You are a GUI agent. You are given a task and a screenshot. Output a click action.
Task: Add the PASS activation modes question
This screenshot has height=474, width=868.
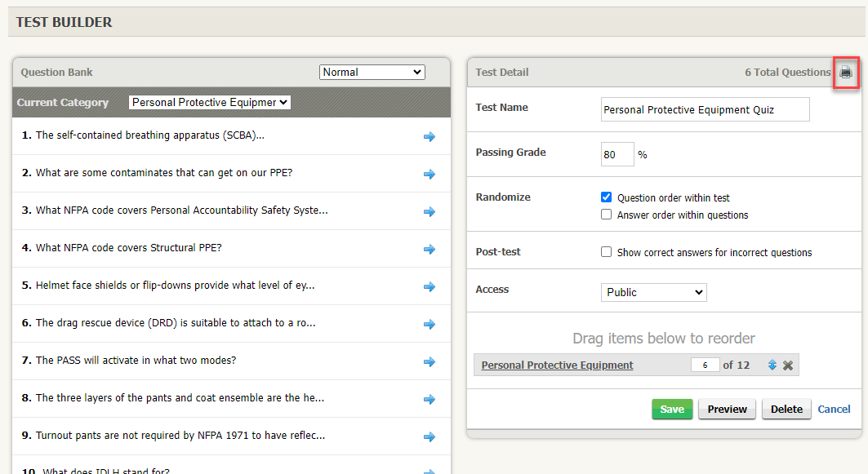pyautogui.click(x=430, y=362)
